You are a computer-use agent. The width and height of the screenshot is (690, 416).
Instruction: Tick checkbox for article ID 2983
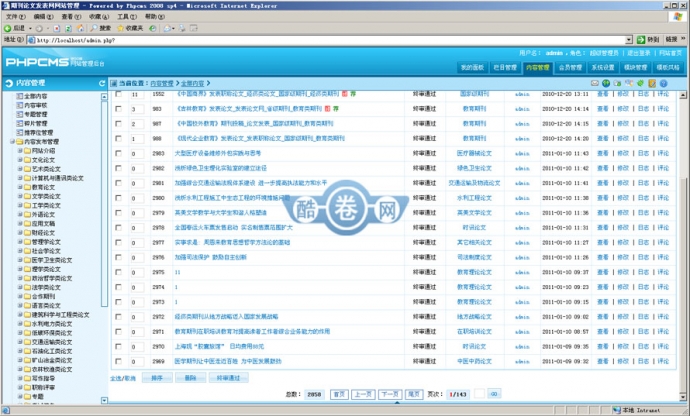(x=118, y=153)
